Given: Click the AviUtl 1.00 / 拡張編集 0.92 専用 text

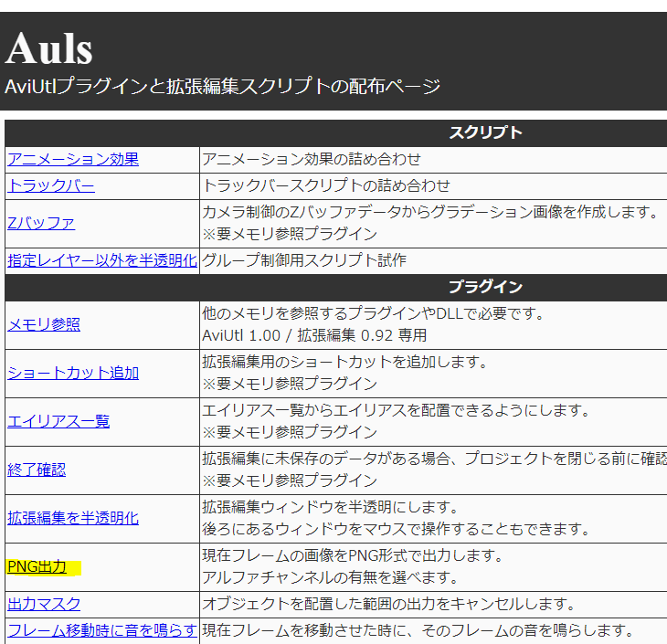Looking at the screenshot, I should click(314, 336).
